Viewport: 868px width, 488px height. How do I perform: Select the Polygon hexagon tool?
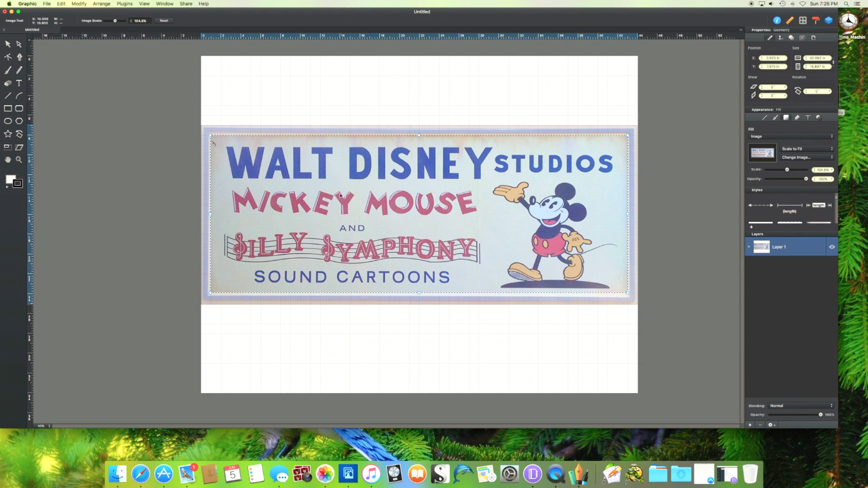pos(19,121)
